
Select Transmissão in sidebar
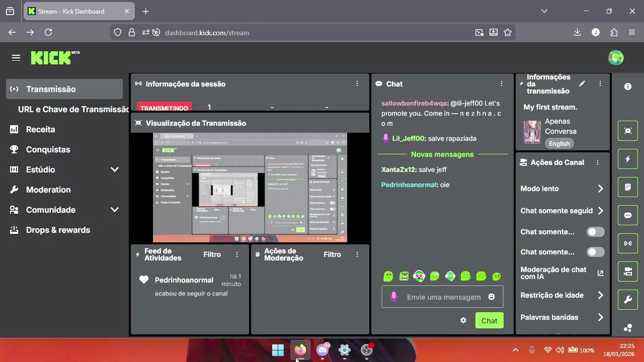(x=64, y=89)
